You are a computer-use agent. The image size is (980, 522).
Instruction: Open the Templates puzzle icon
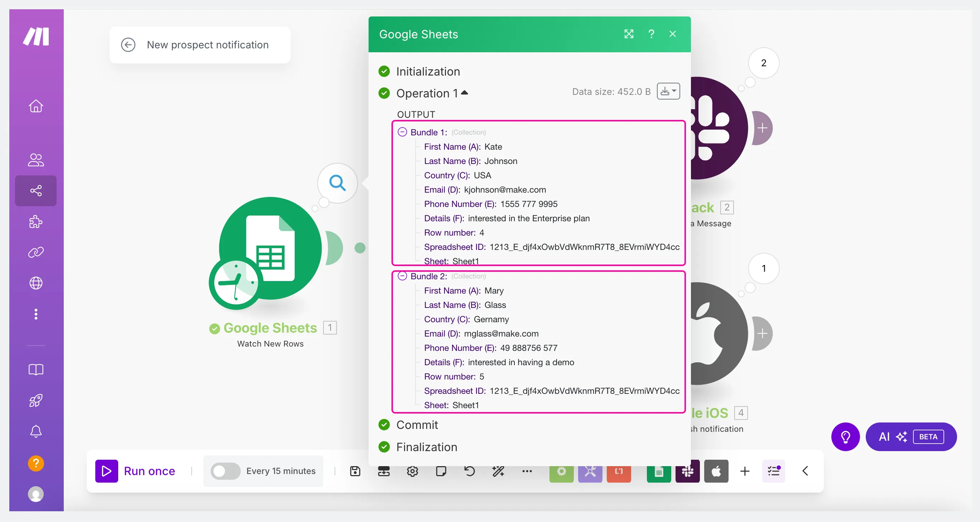(36, 221)
